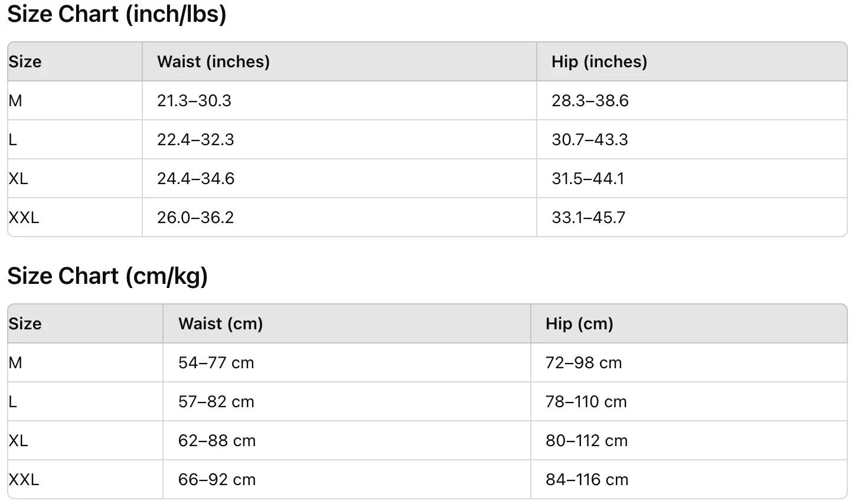Click the 80–112 cm hip cell

pos(586,440)
